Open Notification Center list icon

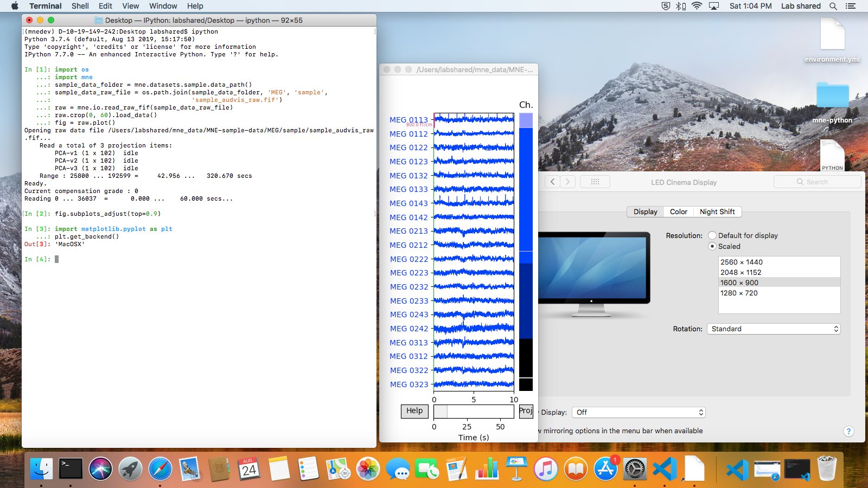click(851, 6)
